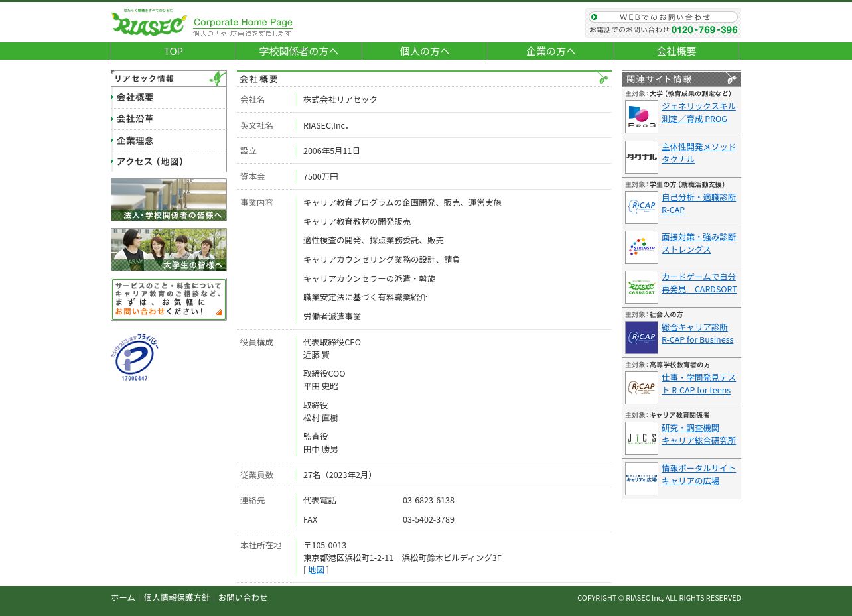Open the 企業の方へ navigation tab
The image size is (852, 616).
point(551,51)
